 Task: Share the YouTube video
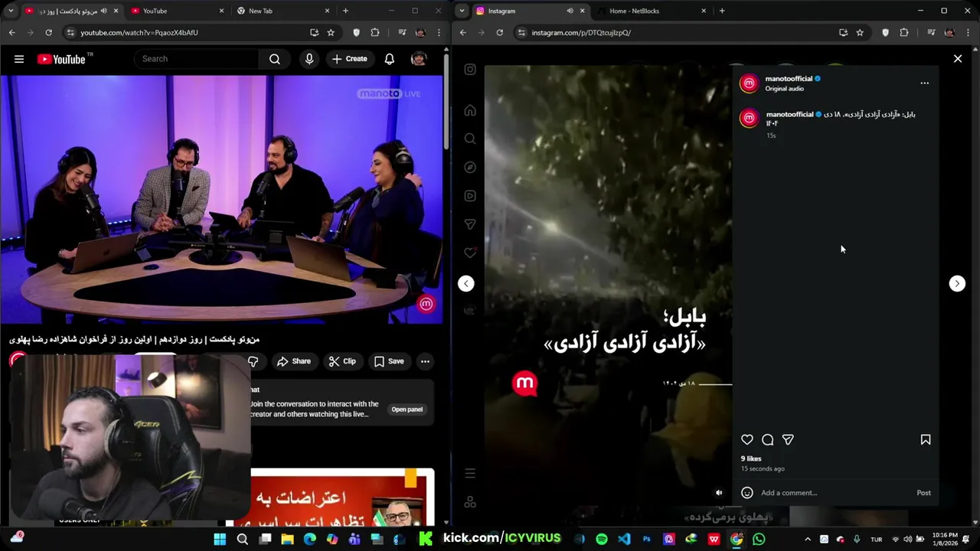[294, 361]
